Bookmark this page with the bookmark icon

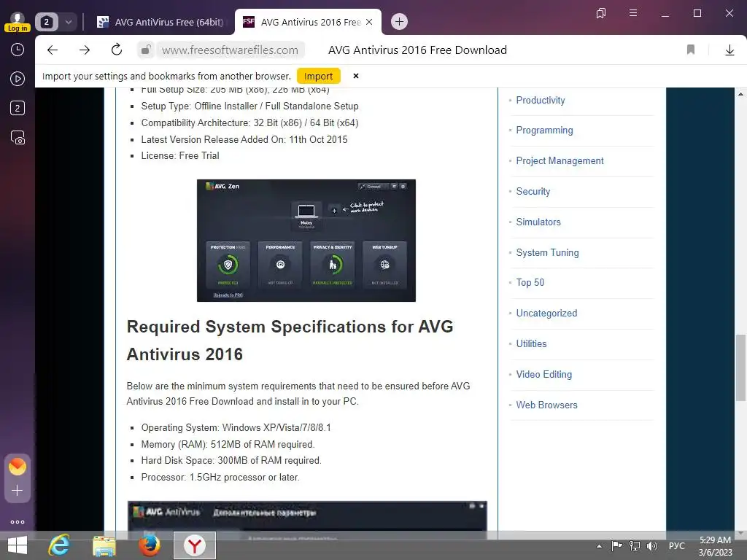tap(691, 50)
